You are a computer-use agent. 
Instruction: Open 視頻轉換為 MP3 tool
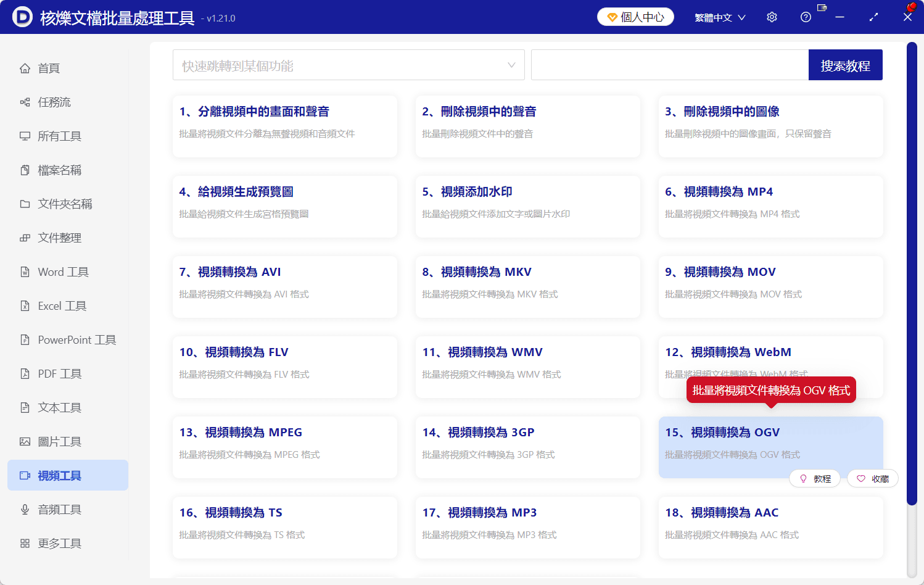[x=528, y=528]
